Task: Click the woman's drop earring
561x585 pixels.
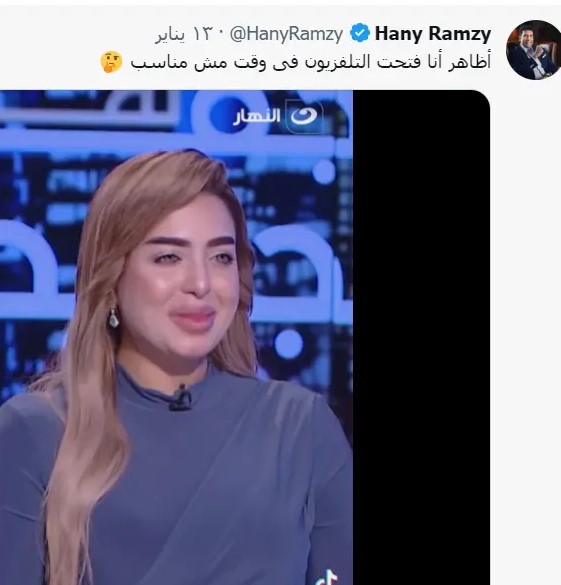Action: pyautogui.click(x=113, y=318)
